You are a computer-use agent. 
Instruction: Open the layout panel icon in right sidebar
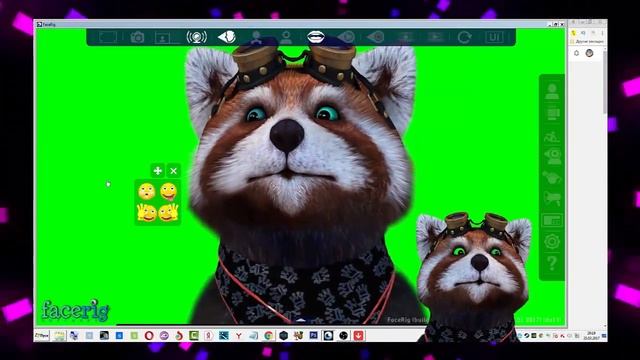pyautogui.click(x=552, y=220)
